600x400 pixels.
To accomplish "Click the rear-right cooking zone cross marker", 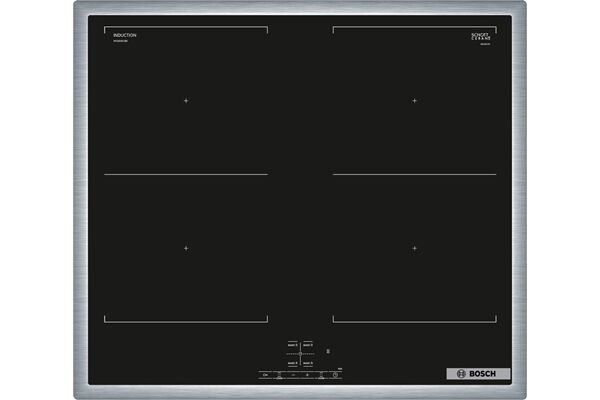I will 414,100.
